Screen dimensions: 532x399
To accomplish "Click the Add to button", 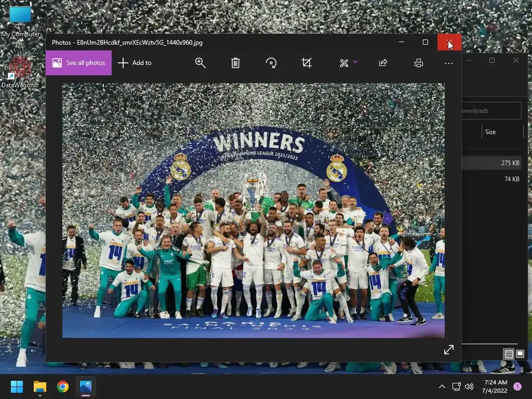I will (135, 63).
